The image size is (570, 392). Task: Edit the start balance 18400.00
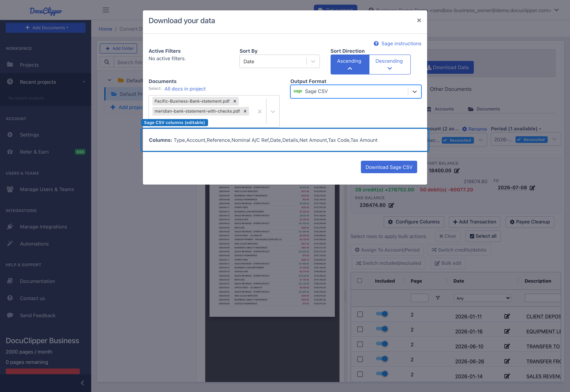point(457,171)
